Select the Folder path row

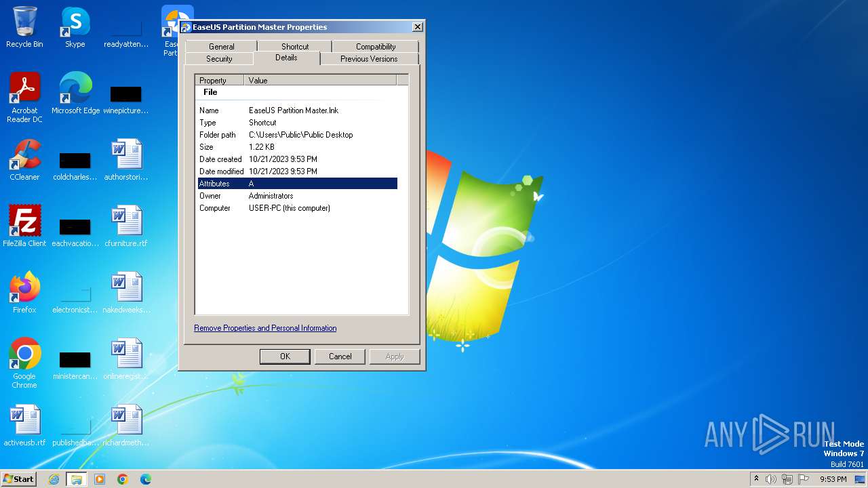click(298, 135)
